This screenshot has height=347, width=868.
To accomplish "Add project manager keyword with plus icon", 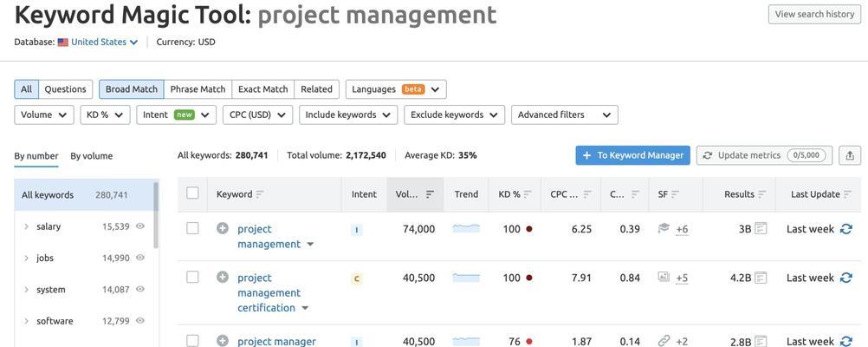I will 223,341.
